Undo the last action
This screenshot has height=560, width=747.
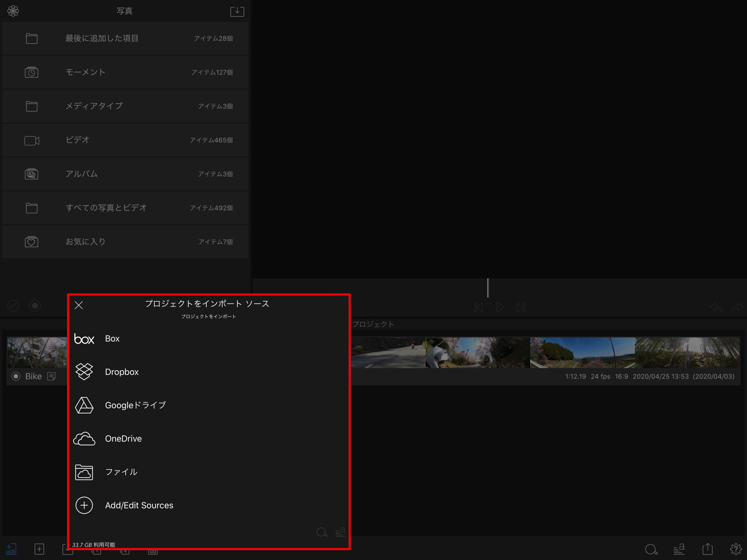(715, 307)
